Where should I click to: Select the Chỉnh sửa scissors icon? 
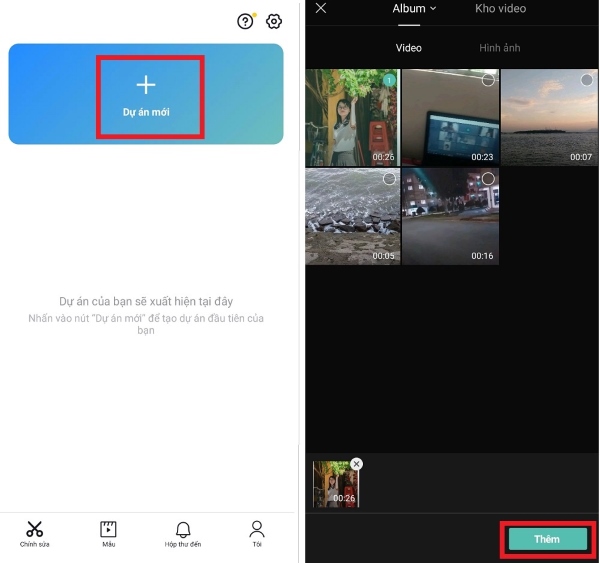(x=35, y=529)
